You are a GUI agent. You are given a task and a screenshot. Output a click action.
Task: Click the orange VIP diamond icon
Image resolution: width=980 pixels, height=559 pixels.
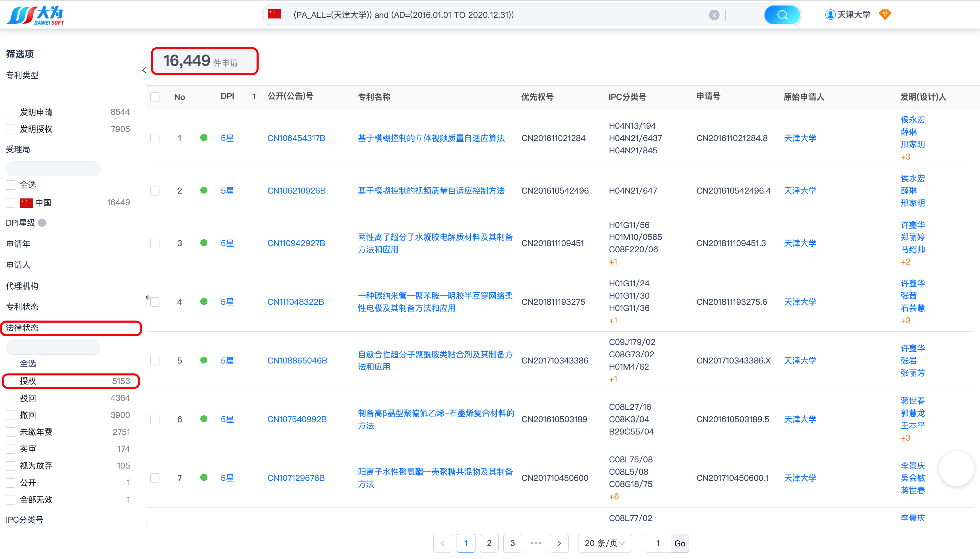[885, 15]
